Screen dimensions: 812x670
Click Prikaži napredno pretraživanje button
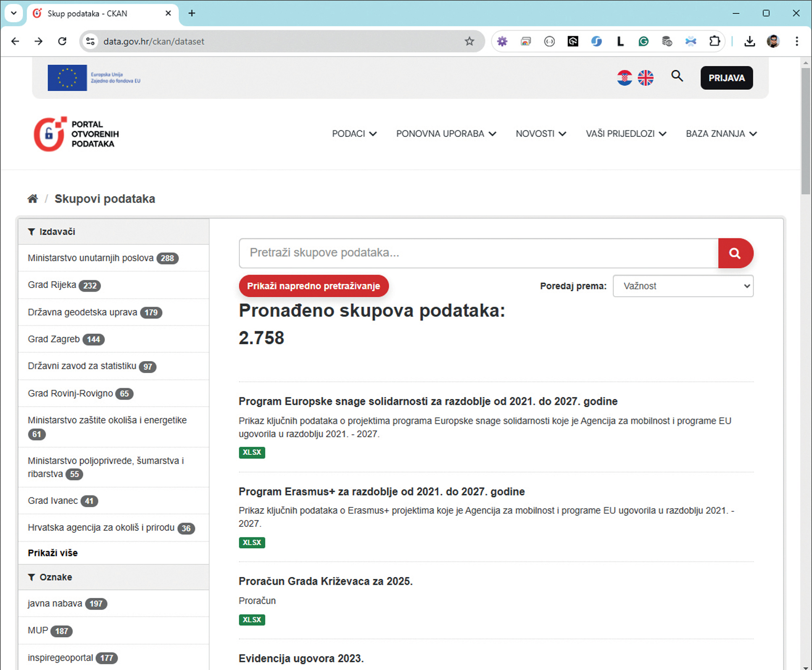[x=313, y=286]
